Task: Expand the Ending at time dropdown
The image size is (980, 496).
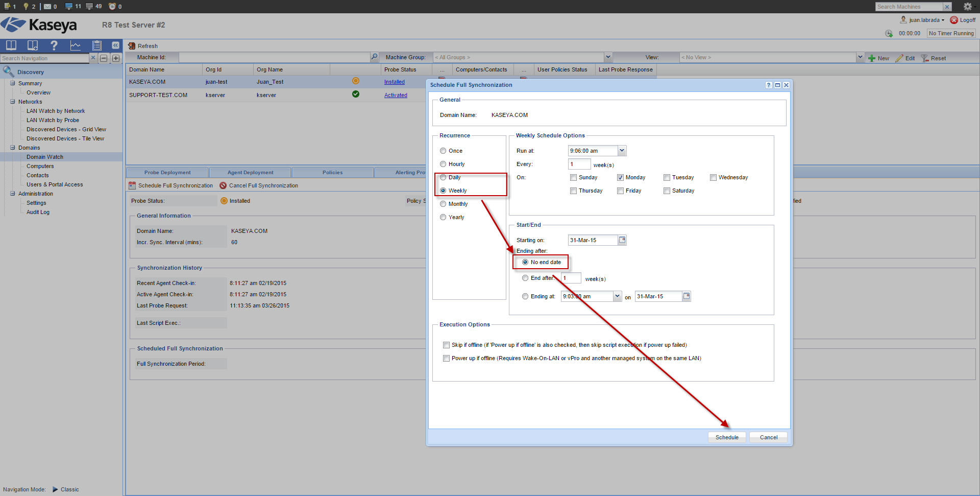Action: 617,296
